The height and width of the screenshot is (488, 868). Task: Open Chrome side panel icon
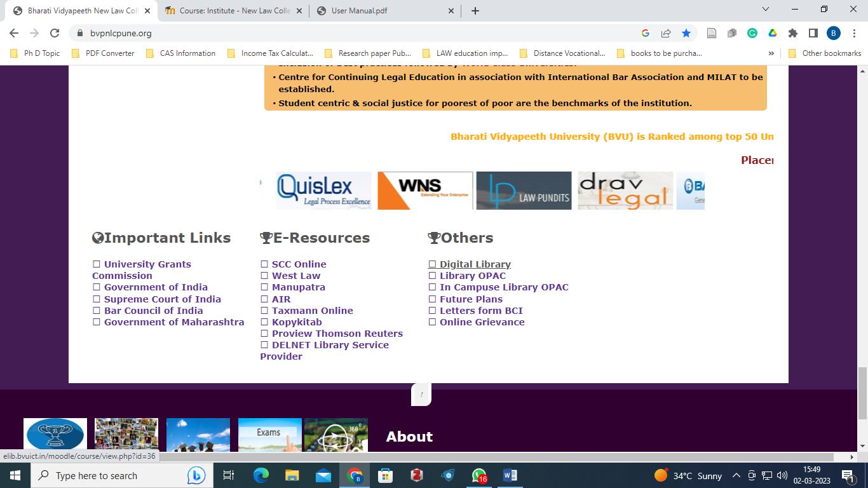click(x=813, y=33)
